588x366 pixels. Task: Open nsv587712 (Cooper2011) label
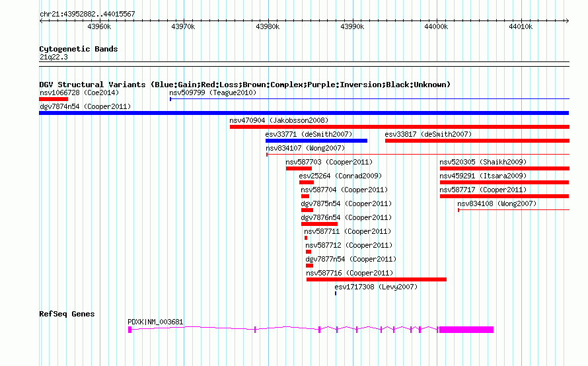(349, 245)
